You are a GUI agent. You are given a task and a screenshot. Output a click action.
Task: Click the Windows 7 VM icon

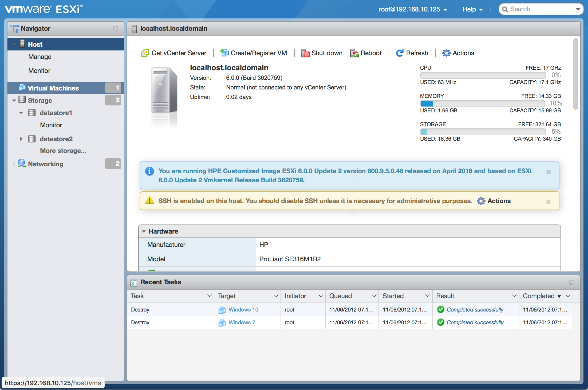click(x=222, y=323)
